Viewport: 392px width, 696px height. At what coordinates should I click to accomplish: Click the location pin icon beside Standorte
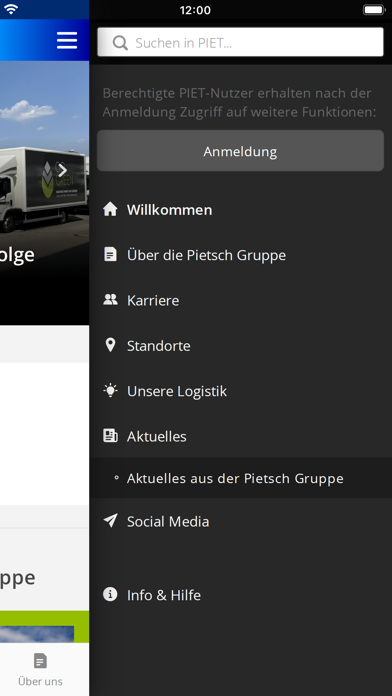pyautogui.click(x=110, y=345)
